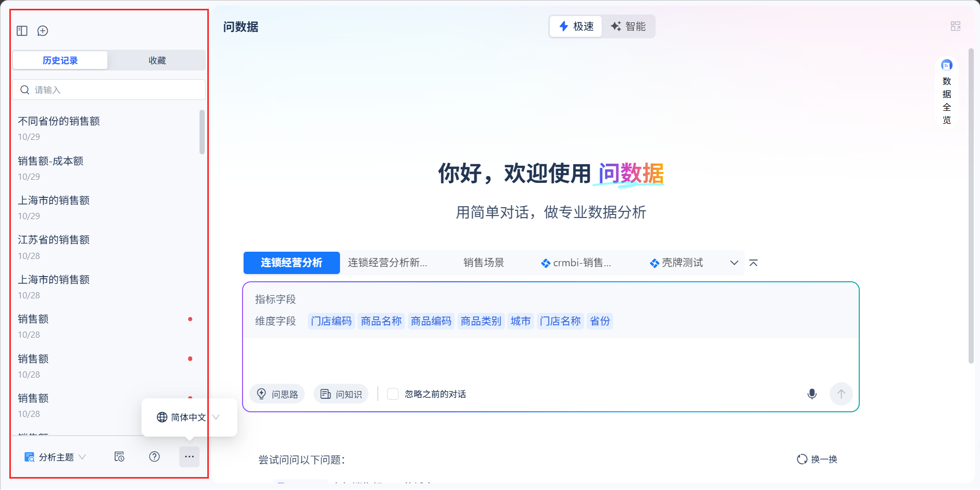The height and width of the screenshot is (490, 980).
Task: Click the three-dot more options button
Action: [189, 457]
